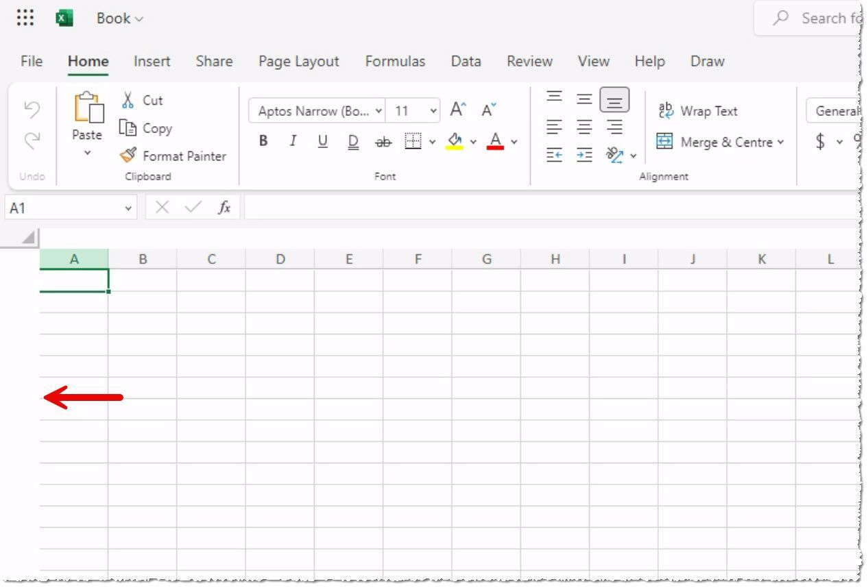Toggle bold formatting
The height and width of the screenshot is (588, 868).
(x=263, y=141)
